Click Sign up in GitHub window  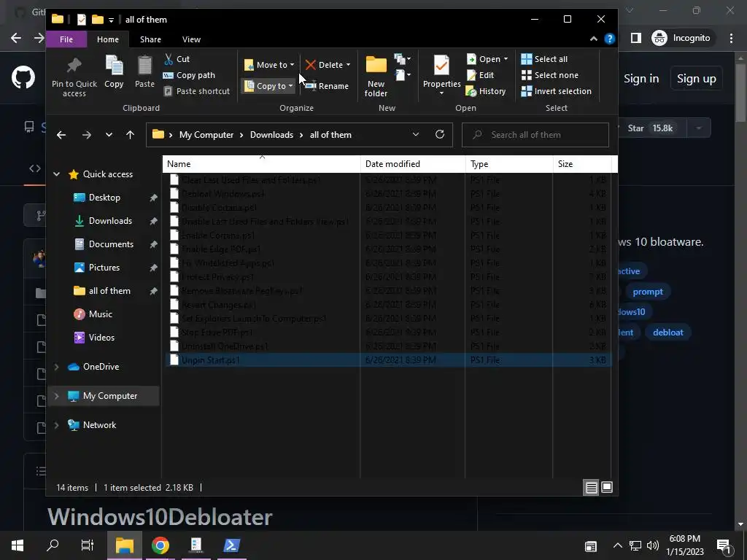tap(696, 79)
